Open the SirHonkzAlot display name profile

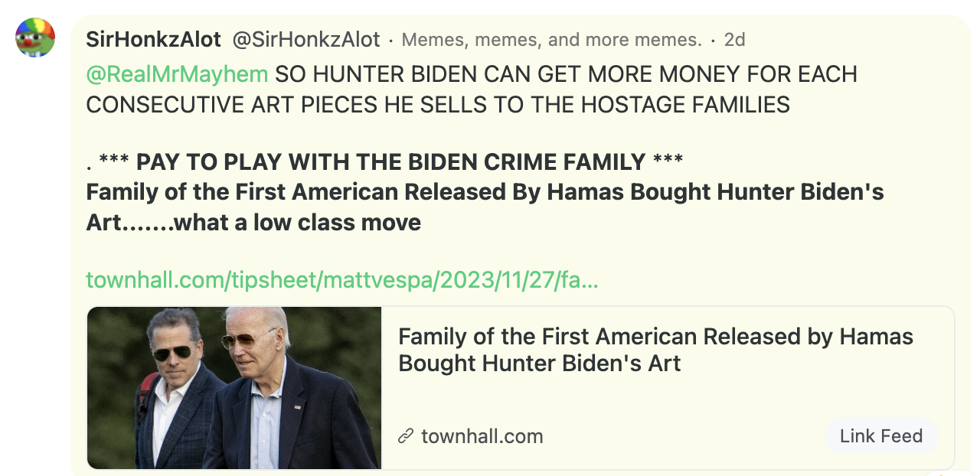pyautogui.click(x=153, y=39)
